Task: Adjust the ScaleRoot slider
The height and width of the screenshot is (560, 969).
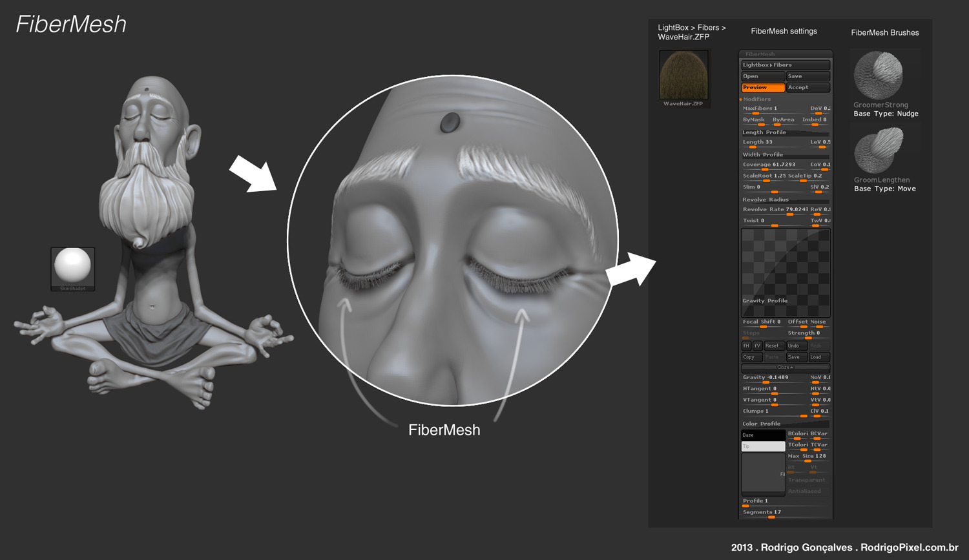Action: [x=764, y=176]
